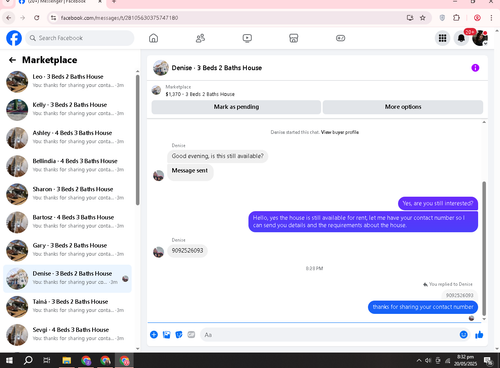The image size is (500, 368).
Task: Open conversation info purple icon
Action: click(x=475, y=68)
